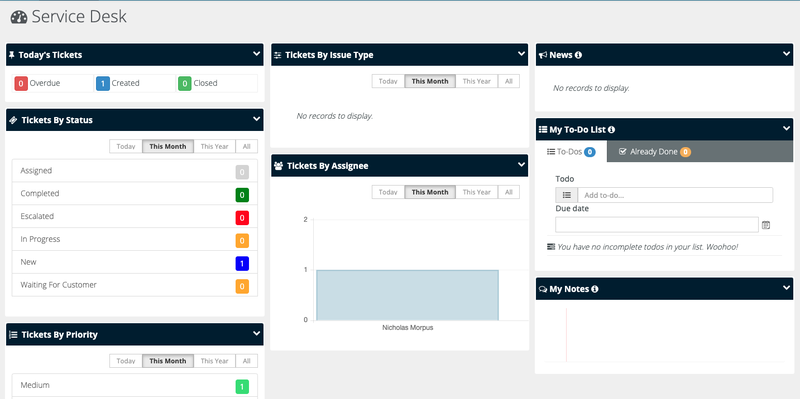
Task: Select This Year filter in Tickets By Issue Type
Action: 477,81
